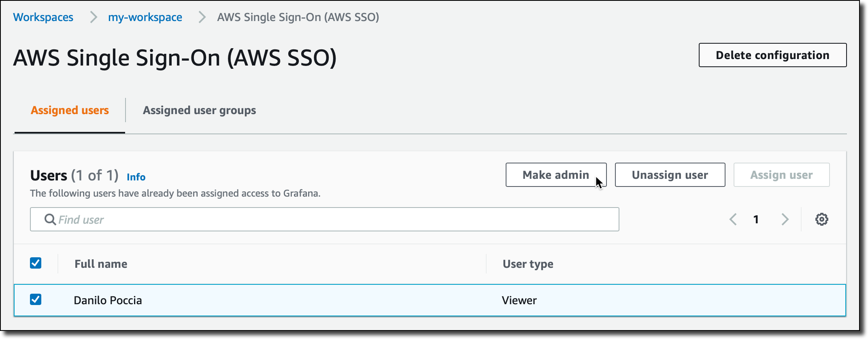Screen dimensions: 868x339
Task: Focus the Find user search field
Action: coord(324,219)
